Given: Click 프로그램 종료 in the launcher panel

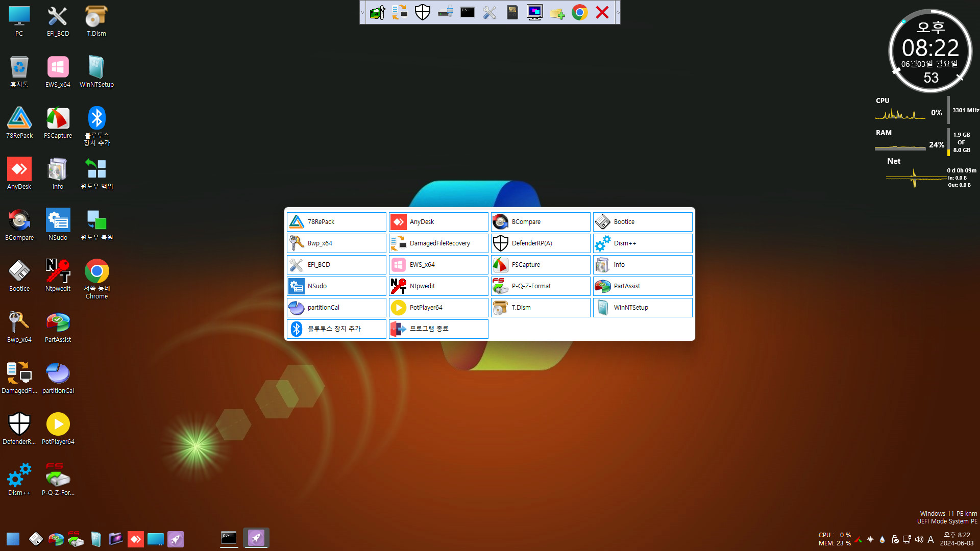Looking at the screenshot, I should click(438, 329).
